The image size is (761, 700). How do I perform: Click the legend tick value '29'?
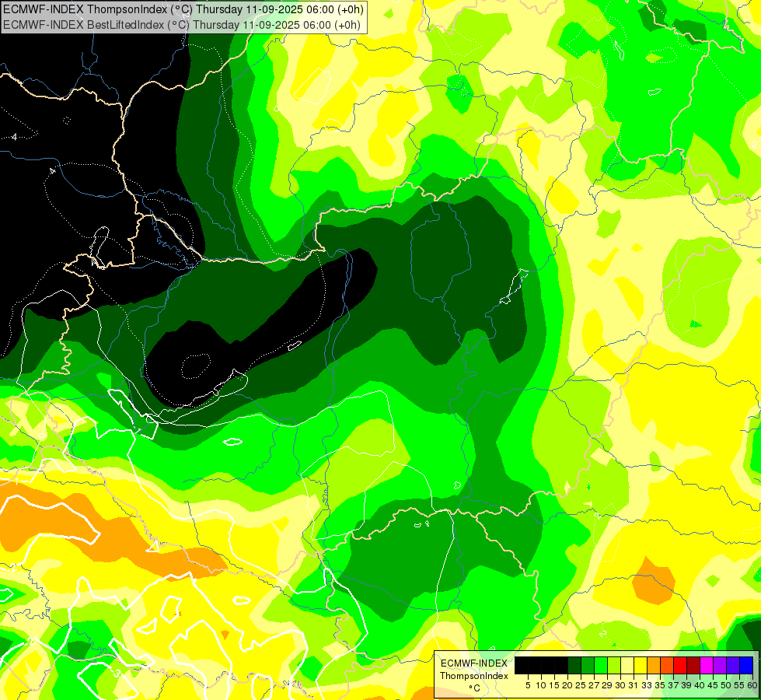(607, 685)
